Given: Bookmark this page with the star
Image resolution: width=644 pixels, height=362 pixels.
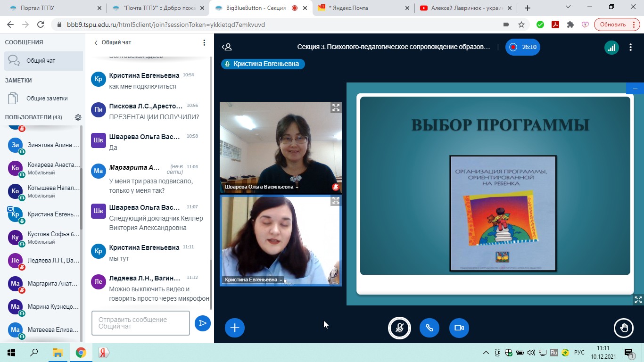Looking at the screenshot, I should point(521,25).
